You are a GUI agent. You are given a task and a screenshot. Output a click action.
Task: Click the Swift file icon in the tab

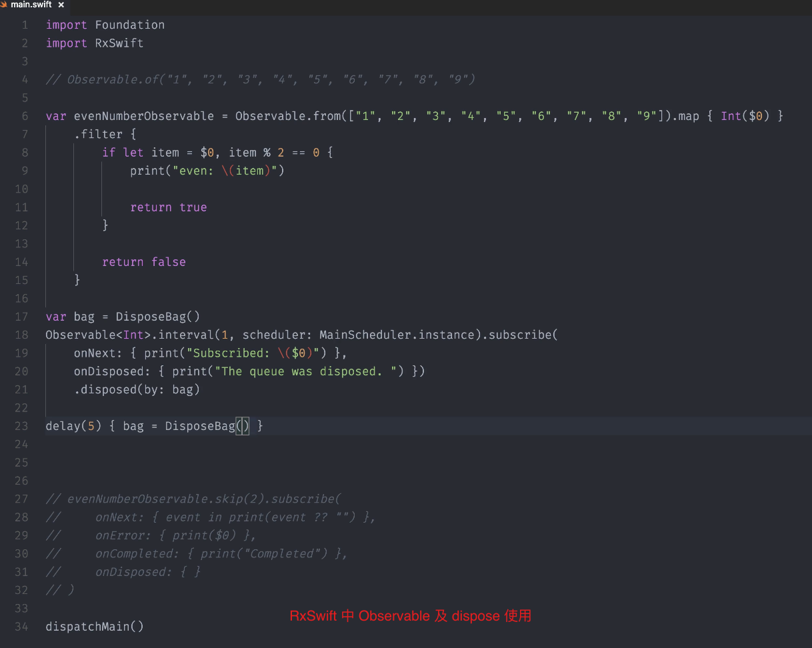tap(5, 5)
